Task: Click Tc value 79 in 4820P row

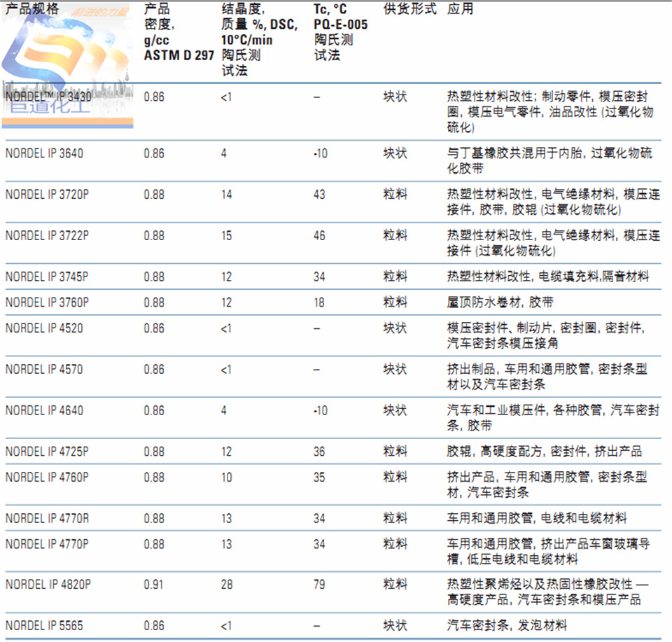Action: [319, 585]
